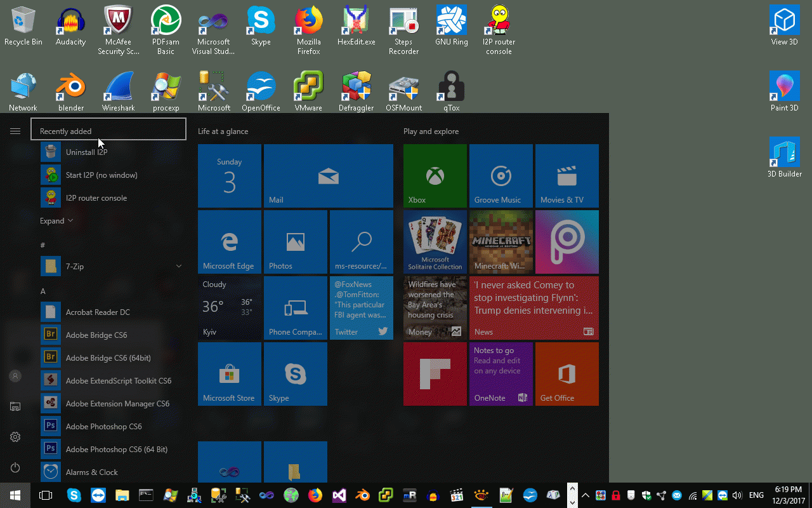Click the Windows Start button
812x508 pixels.
coord(15,495)
